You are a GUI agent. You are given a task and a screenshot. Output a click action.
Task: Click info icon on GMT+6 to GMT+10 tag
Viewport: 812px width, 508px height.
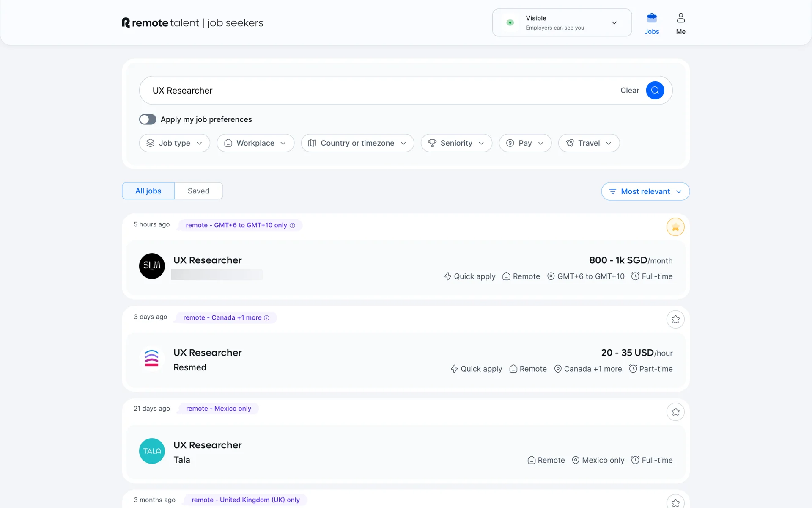pyautogui.click(x=292, y=225)
